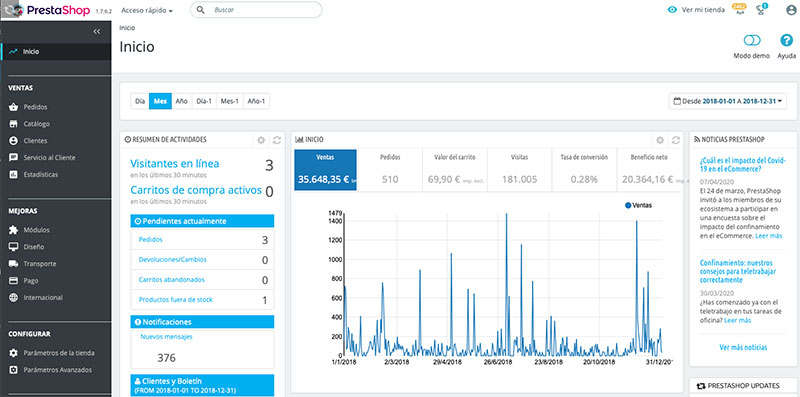
Task: Click the Catálogo store icon
Action: coord(13,124)
